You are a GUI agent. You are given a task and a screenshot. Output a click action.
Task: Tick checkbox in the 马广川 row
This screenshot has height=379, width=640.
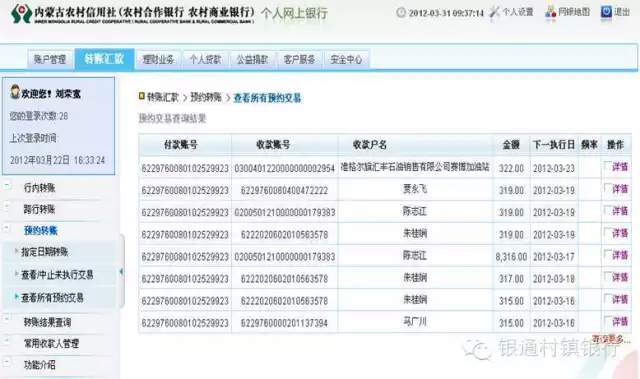point(608,320)
